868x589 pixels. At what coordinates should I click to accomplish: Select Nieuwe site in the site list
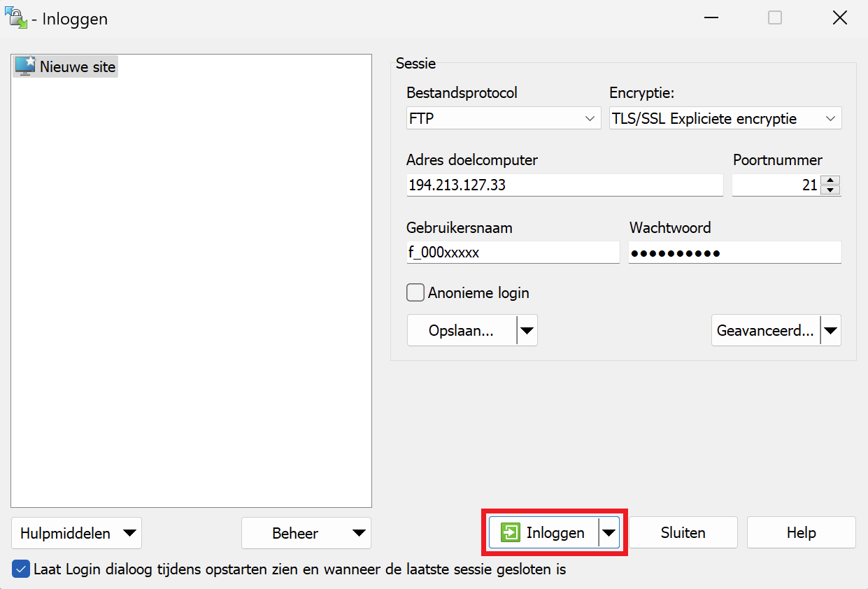click(x=78, y=66)
